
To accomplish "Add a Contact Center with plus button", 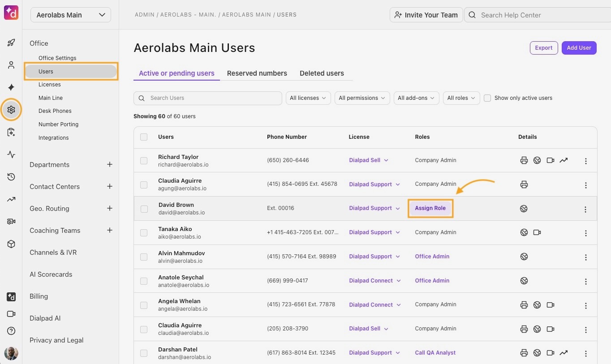I will (x=110, y=186).
